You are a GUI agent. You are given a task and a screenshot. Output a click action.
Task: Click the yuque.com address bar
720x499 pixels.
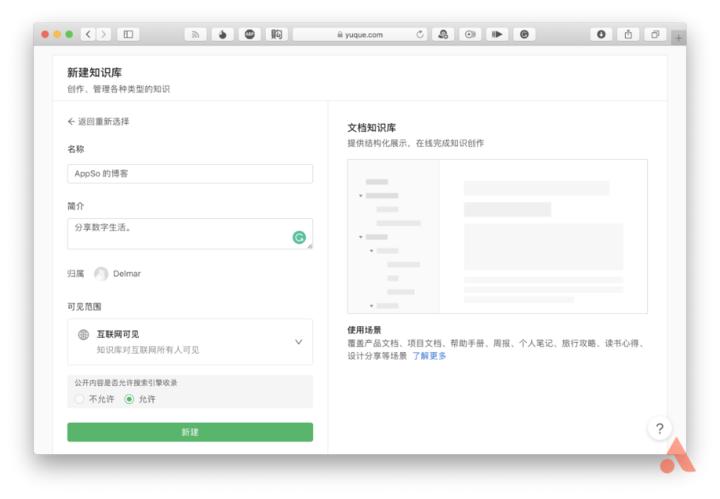[x=360, y=34]
